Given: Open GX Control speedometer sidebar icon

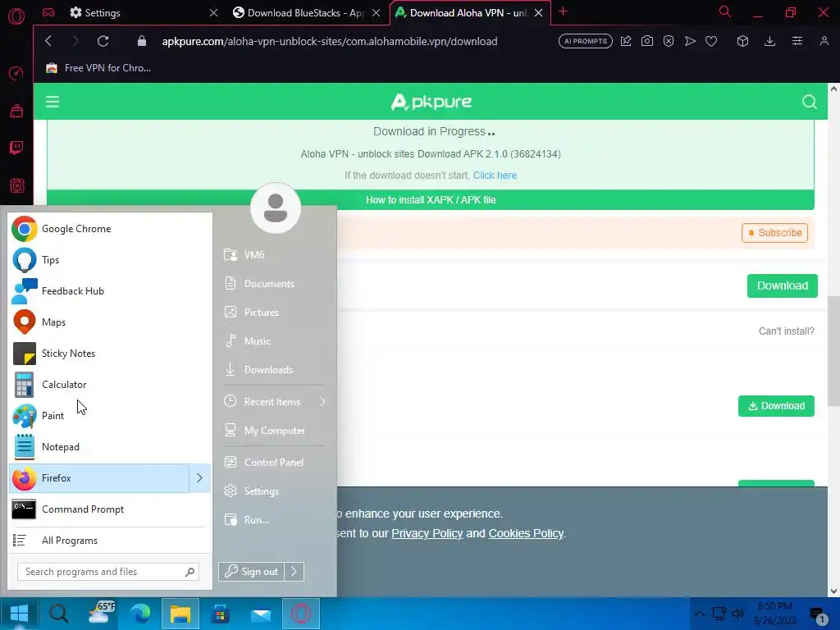Looking at the screenshot, I should [16, 73].
